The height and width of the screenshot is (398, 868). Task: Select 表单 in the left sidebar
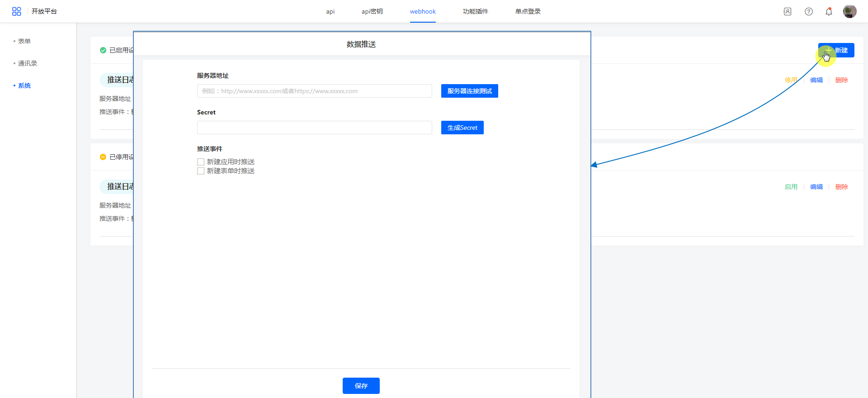coord(24,41)
